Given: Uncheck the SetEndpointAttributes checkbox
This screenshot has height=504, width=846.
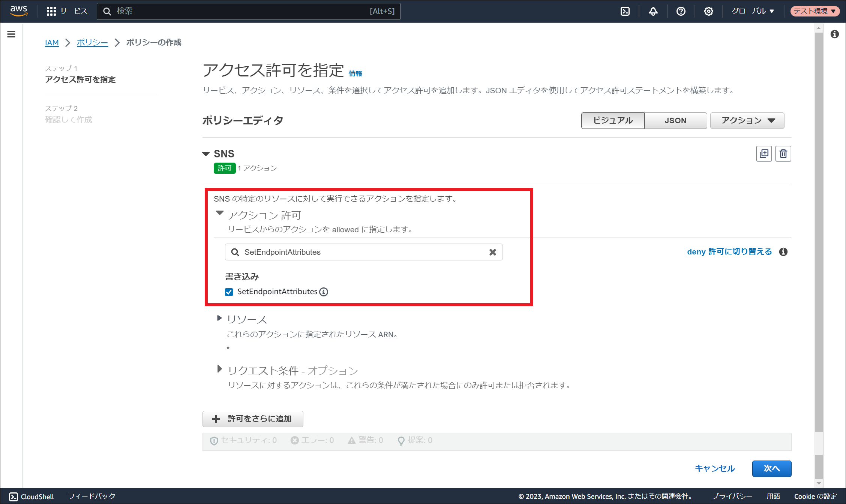Looking at the screenshot, I should 229,292.
